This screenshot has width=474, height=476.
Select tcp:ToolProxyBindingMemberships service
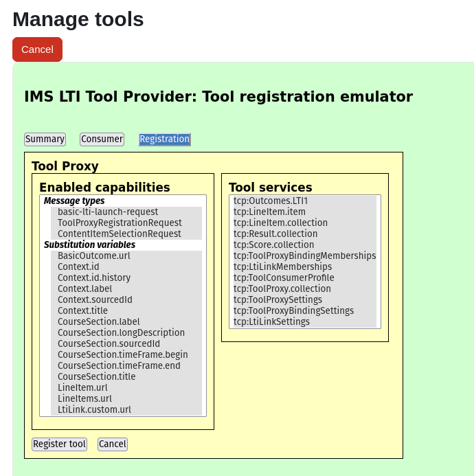pyautogui.click(x=305, y=256)
